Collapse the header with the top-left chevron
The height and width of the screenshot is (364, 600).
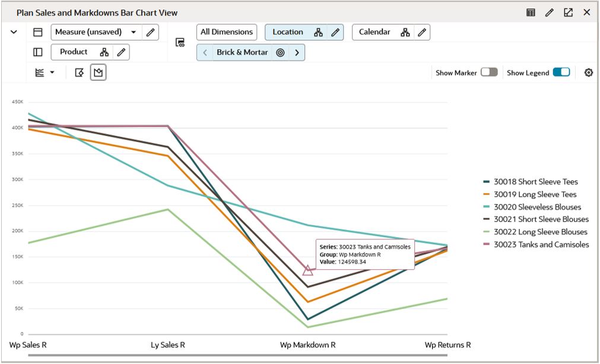pyautogui.click(x=15, y=32)
